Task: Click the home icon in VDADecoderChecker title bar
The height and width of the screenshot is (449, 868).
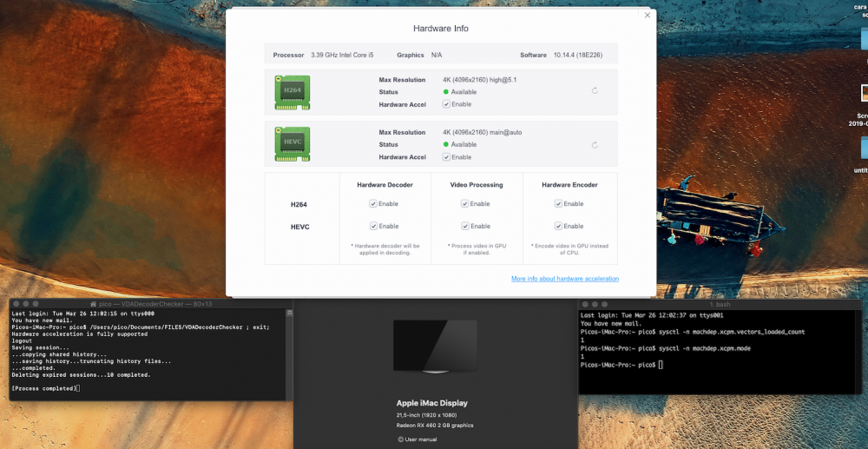Action: pos(93,304)
